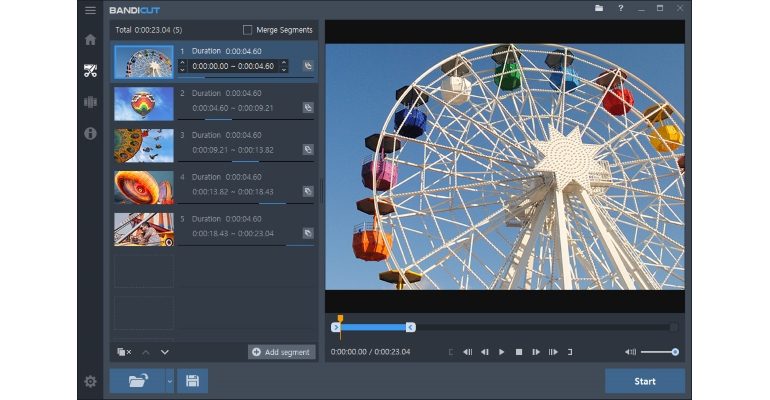Image resolution: width=770 pixels, height=400 pixels.
Task: Mute audio using the speaker icon
Action: point(630,352)
